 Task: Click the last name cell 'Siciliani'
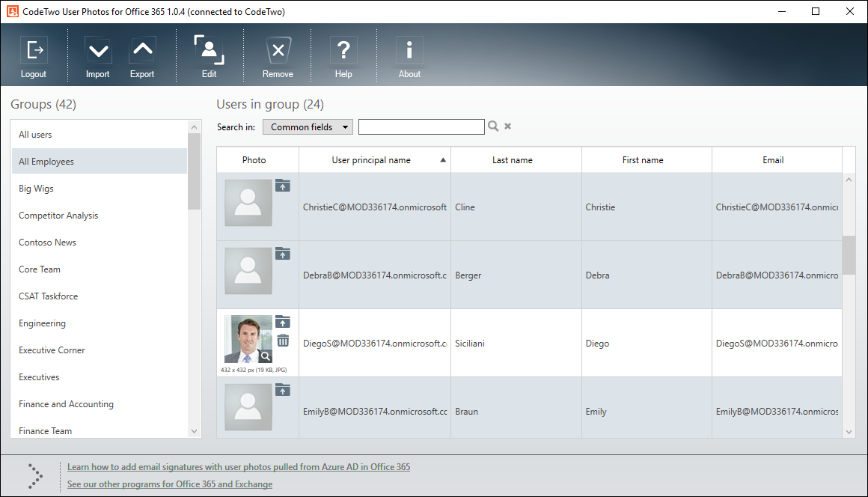pos(516,343)
